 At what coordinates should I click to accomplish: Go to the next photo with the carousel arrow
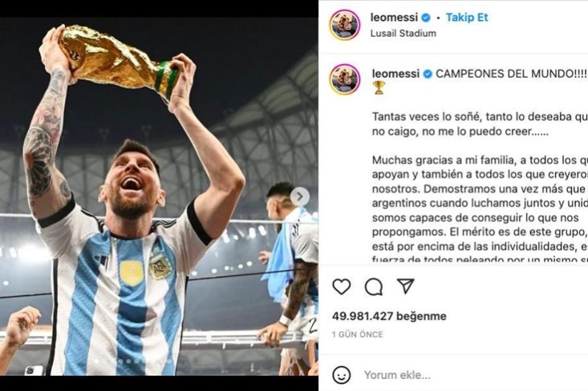(300, 197)
